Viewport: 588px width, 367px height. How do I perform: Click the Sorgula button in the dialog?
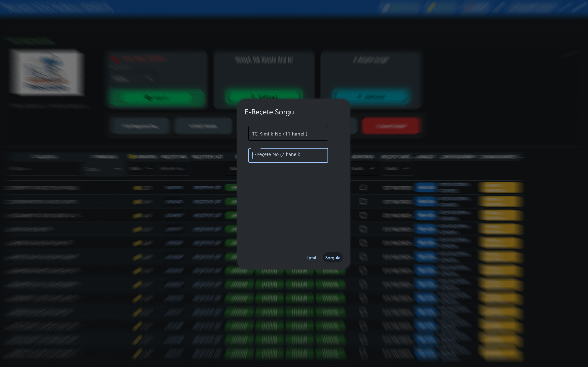click(x=332, y=258)
